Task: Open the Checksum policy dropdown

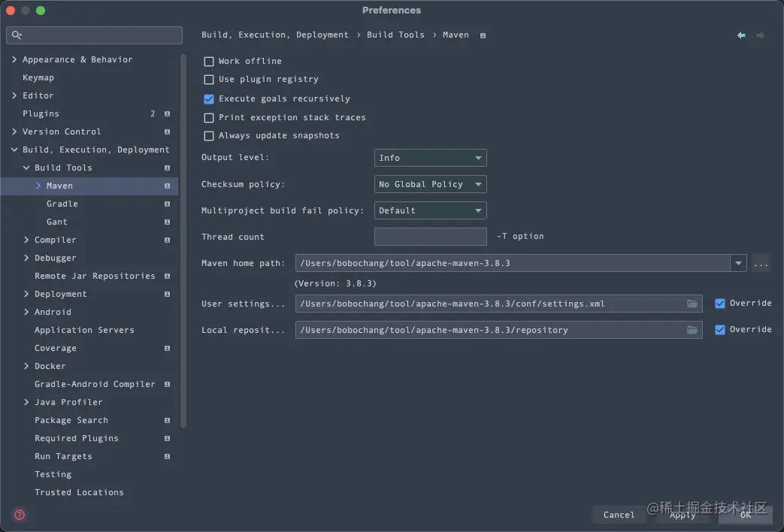Action: pyautogui.click(x=430, y=184)
